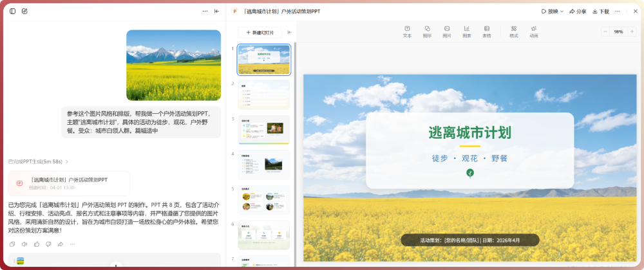Click the green leaf icon on slide
Viewport: 644px width, 270px height.
470,173
